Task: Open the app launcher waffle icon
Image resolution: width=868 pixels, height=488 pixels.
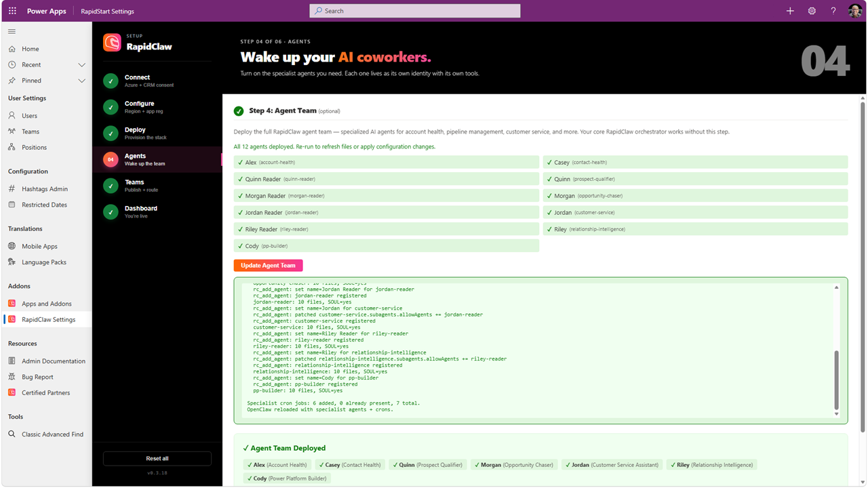Action: tap(12, 11)
